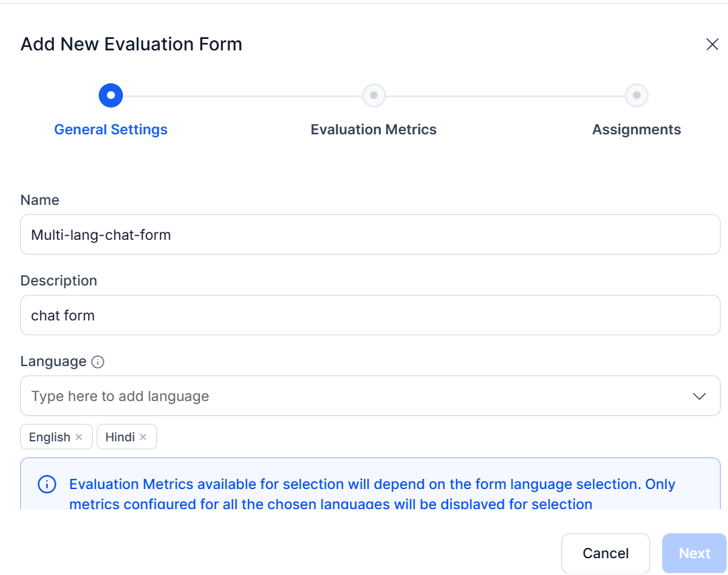728x575 pixels.
Task: Select the General Settings step label
Action: [111, 130]
